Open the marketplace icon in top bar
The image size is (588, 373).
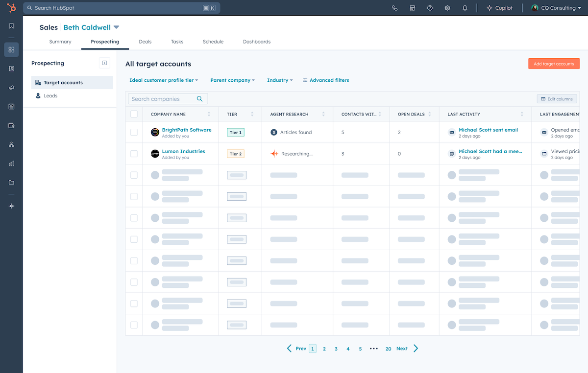(413, 8)
